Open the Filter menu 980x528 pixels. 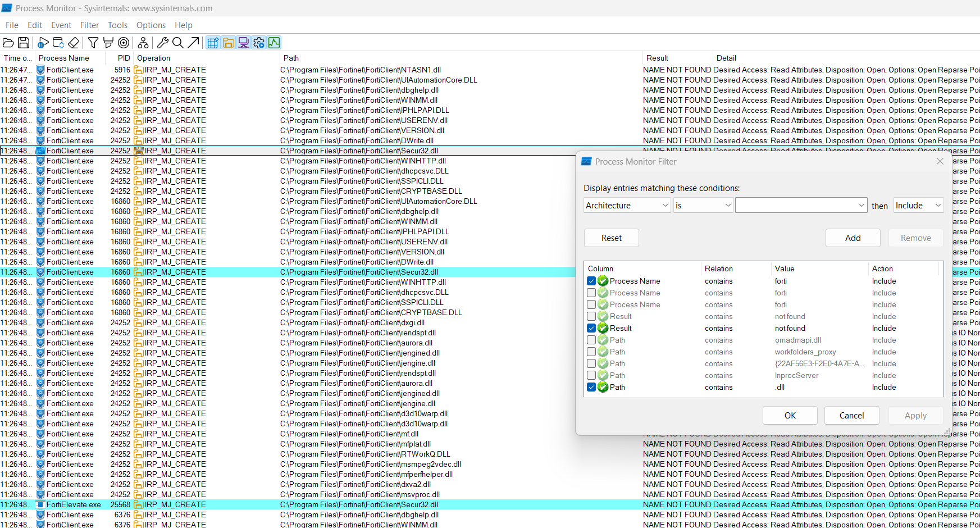coord(89,25)
